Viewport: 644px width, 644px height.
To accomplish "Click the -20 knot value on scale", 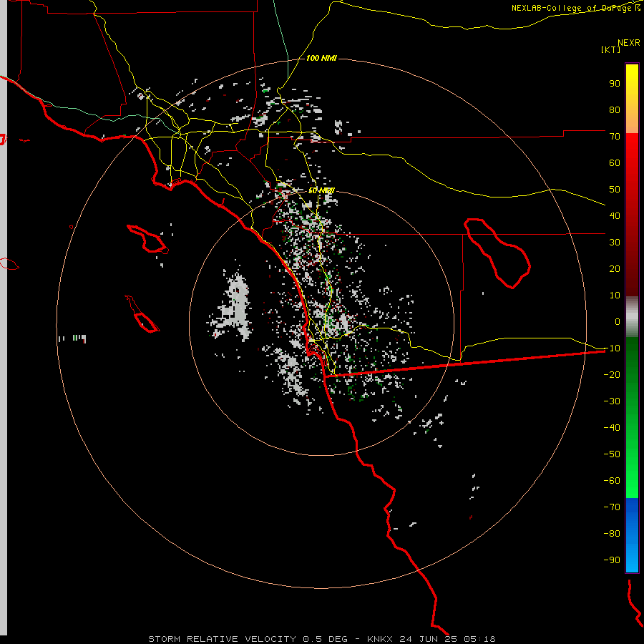I will coord(612,374).
